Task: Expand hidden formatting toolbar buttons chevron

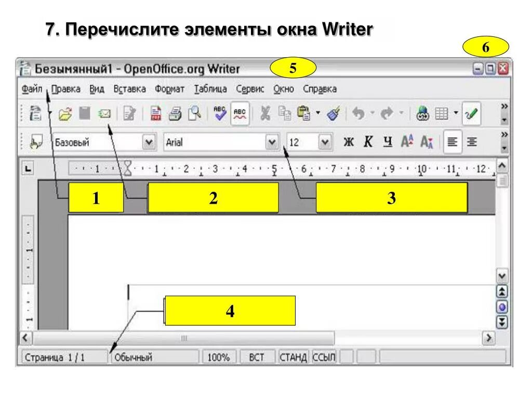Action: [x=504, y=135]
